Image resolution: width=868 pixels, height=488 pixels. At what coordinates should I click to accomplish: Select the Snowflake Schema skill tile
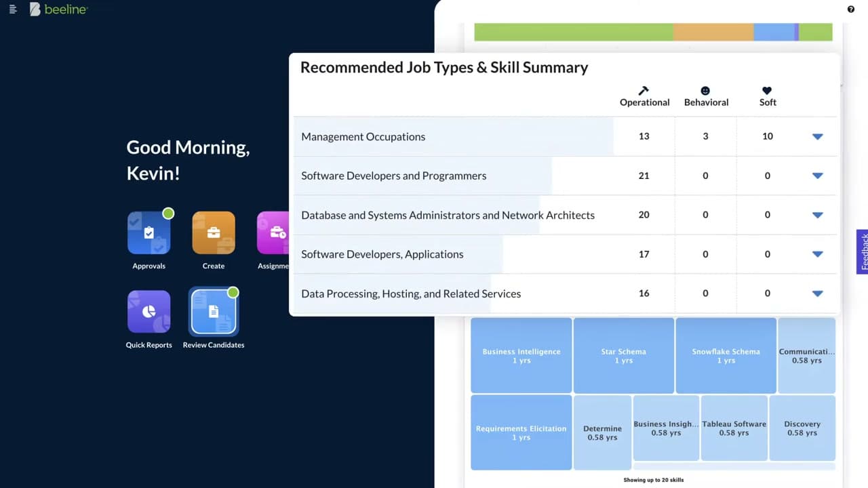point(726,355)
